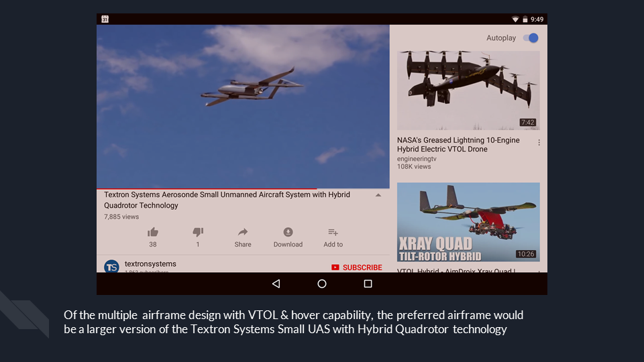The height and width of the screenshot is (362, 644).
Task: Tap the thumbs down dislike icon
Action: tap(198, 233)
